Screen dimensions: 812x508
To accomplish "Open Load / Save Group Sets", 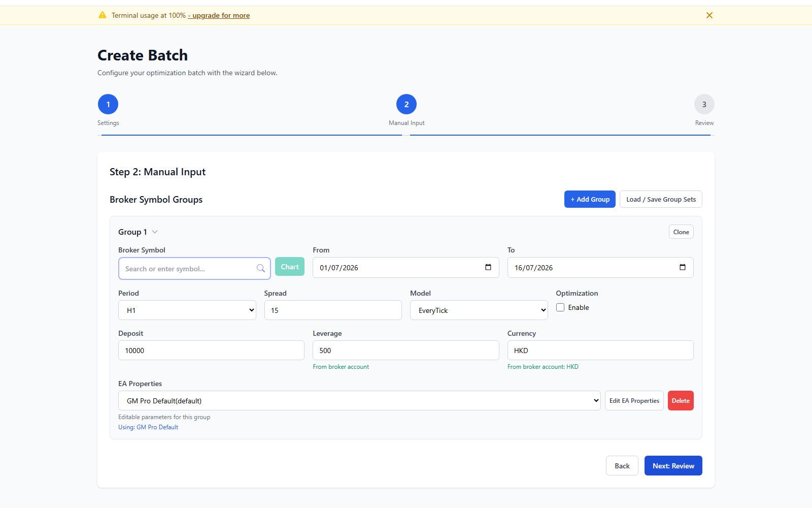I will coord(661,199).
